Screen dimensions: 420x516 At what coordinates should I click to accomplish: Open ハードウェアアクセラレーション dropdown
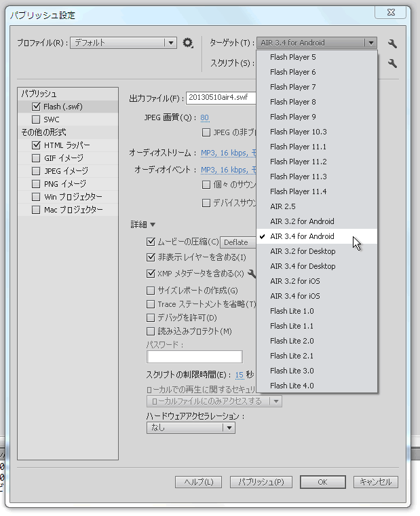pos(191,428)
